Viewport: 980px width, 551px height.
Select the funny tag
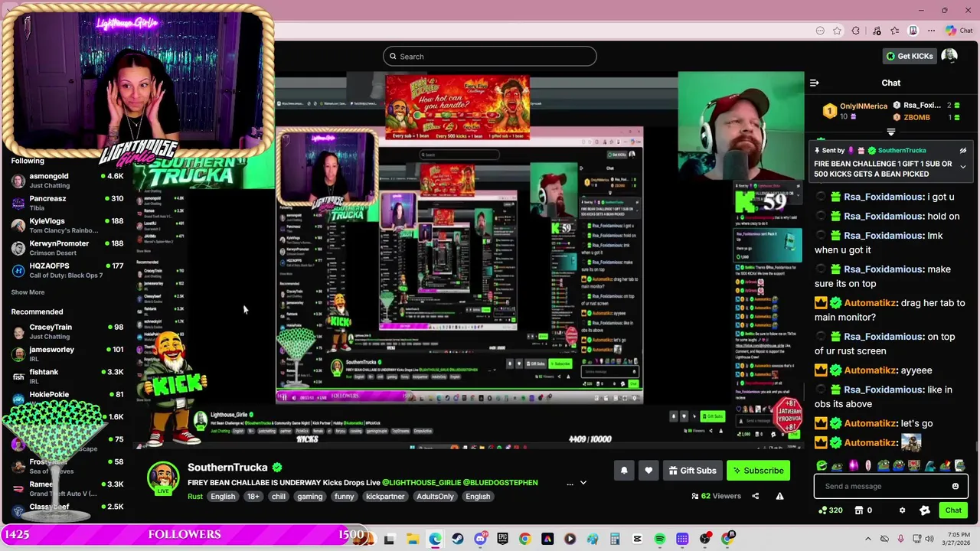click(345, 497)
